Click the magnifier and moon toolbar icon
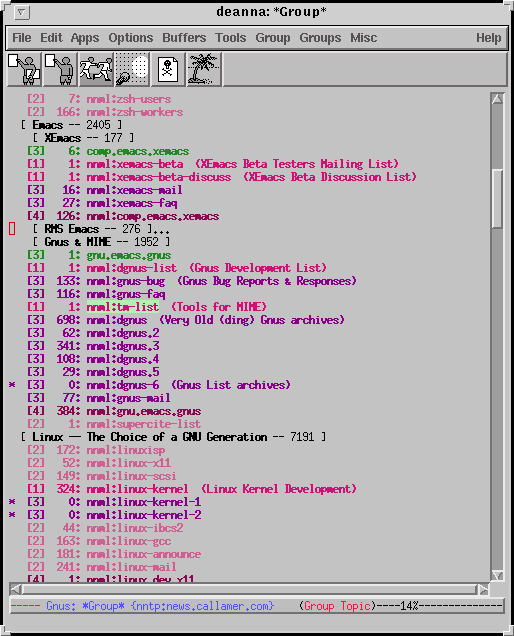This screenshot has width=514, height=636. (x=132, y=69)
